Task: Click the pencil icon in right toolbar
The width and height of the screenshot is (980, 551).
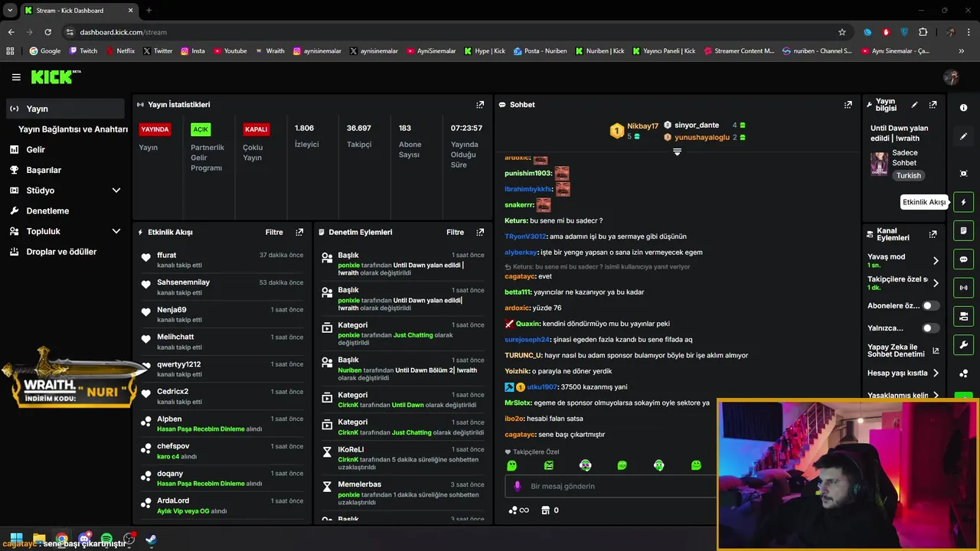Action: pyautogui.click(x=963, y=136)
